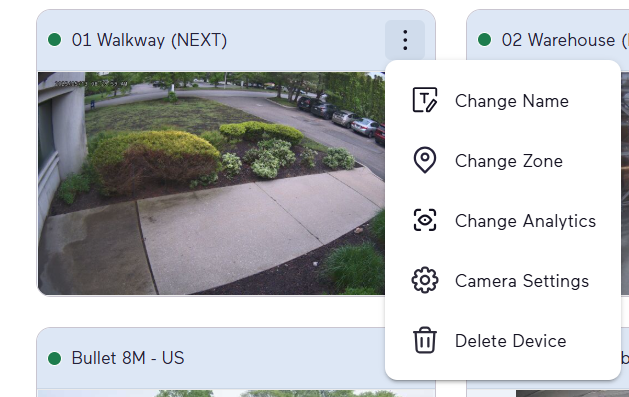
Task: Click the Change Analytics eye-scan icon
Action: click(x=425, y=220)
